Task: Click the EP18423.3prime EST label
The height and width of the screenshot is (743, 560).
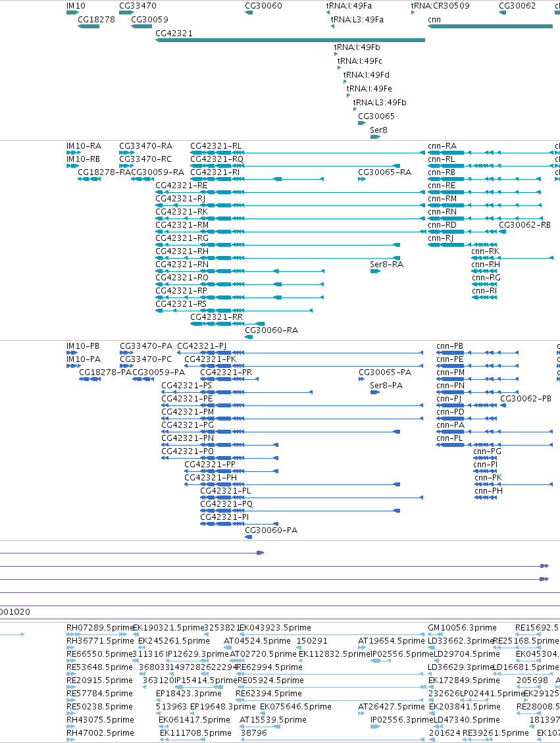Action: [x=189, y=693]
